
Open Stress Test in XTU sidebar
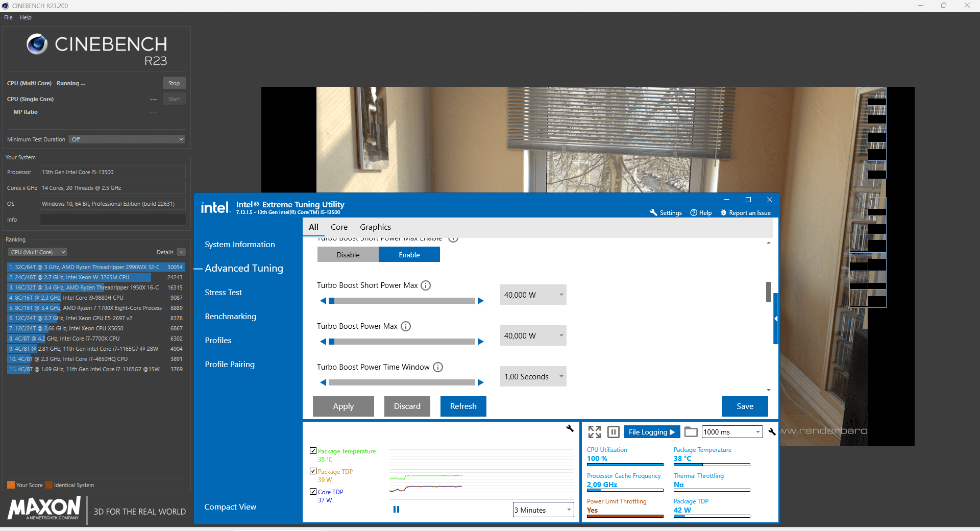click(223, 293)
